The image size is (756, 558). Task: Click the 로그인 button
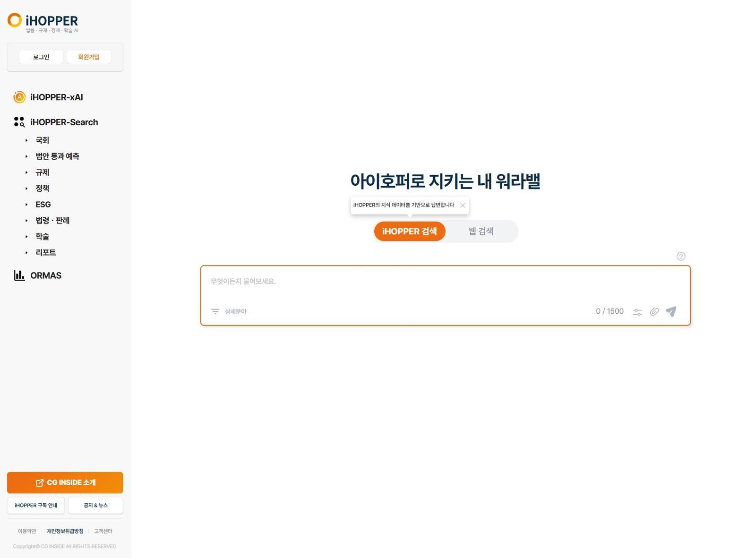[41, 57]
